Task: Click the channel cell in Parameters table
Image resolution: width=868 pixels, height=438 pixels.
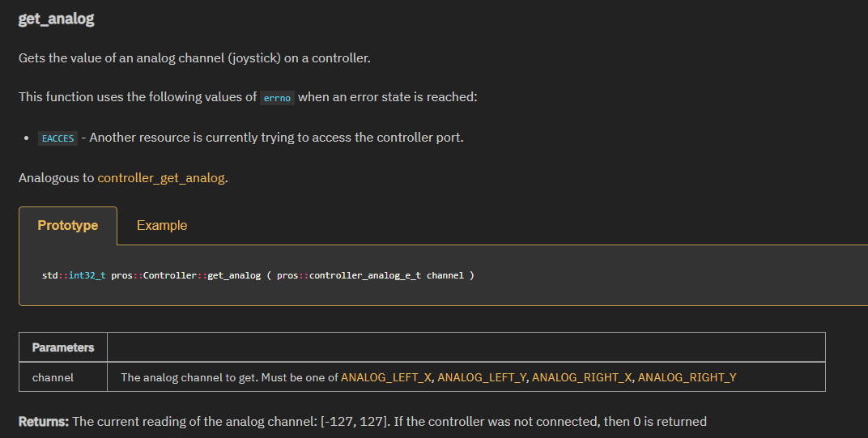Action: click(53, 377)
